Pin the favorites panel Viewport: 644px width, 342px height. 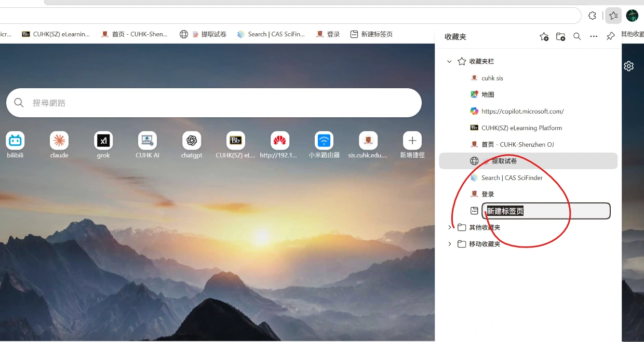[611, 37]
